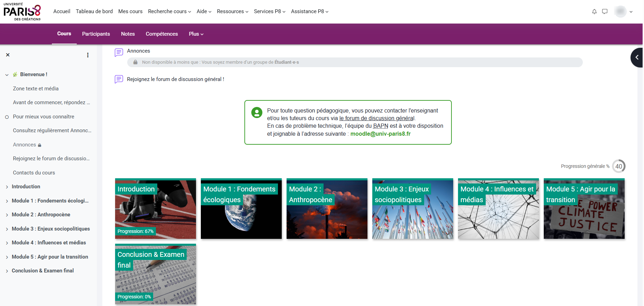Collapse the Bienvenue section

click(7, 75)
